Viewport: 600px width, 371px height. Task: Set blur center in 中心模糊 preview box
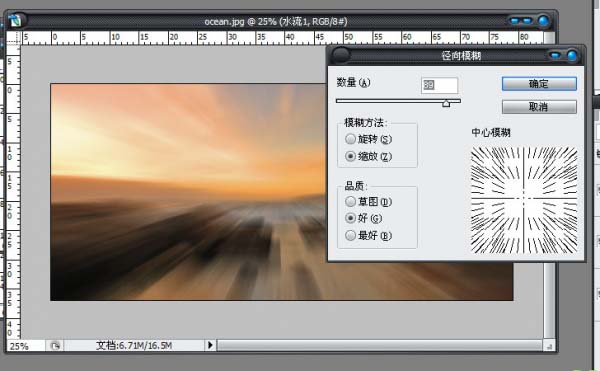coord(524,199)
